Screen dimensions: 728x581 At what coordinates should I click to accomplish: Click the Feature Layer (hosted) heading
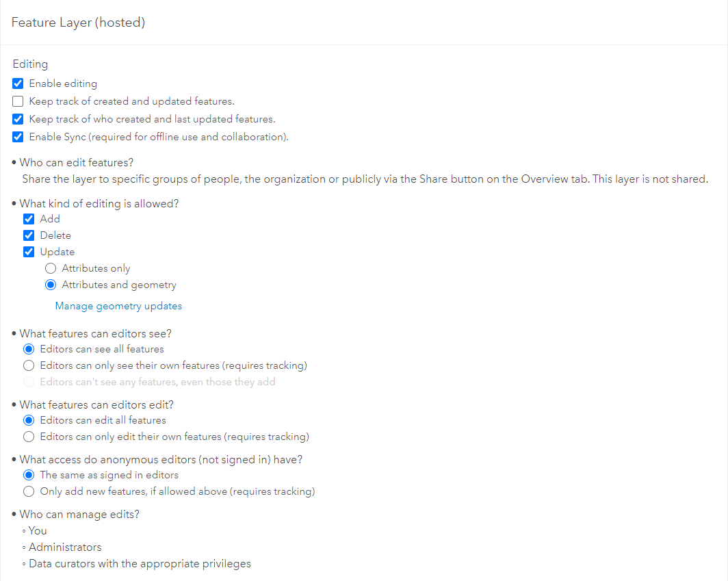pos(78,23)
